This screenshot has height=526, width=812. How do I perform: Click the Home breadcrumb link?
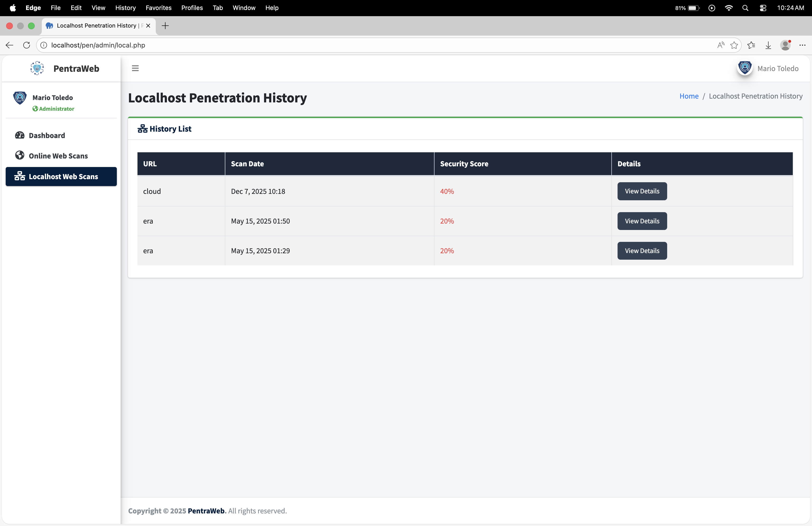tap(689, 96)
